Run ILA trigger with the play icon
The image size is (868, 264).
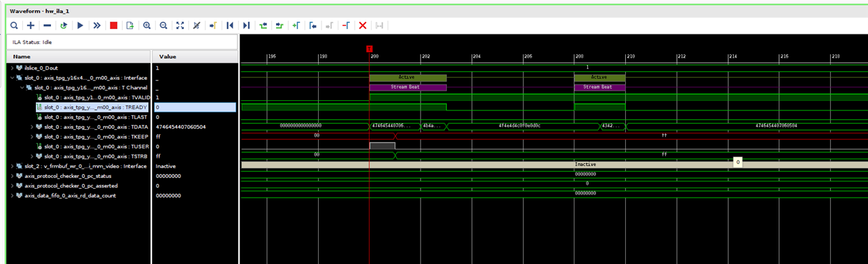pyautogui.click(x=80, y=25)
